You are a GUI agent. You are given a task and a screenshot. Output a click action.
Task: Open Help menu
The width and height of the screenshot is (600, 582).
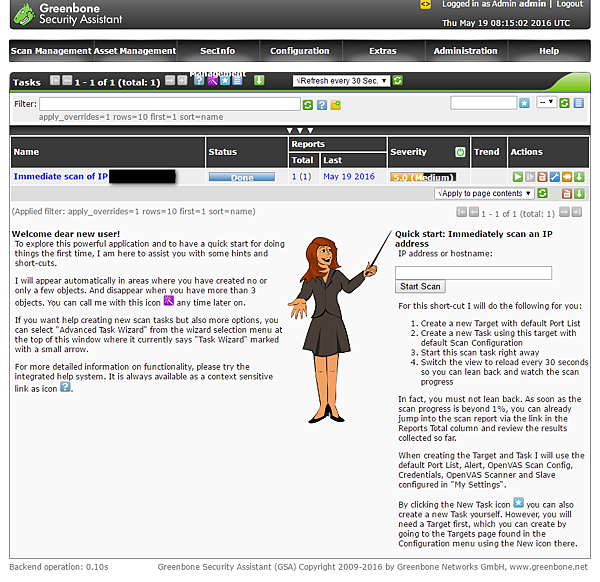(549, 51)
